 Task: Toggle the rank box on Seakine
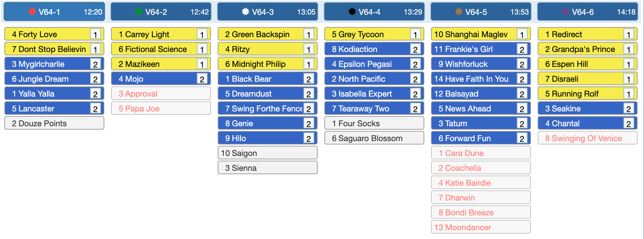[x=629, y=108]
